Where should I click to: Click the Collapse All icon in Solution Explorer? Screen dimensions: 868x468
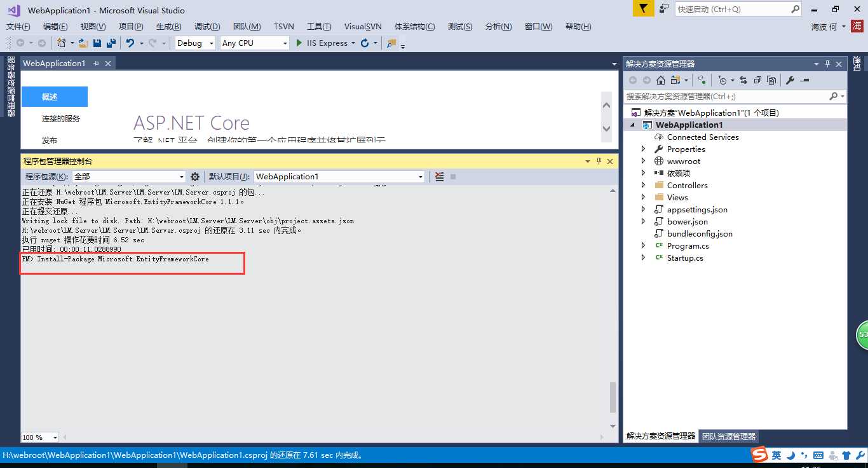click(757, 80)
